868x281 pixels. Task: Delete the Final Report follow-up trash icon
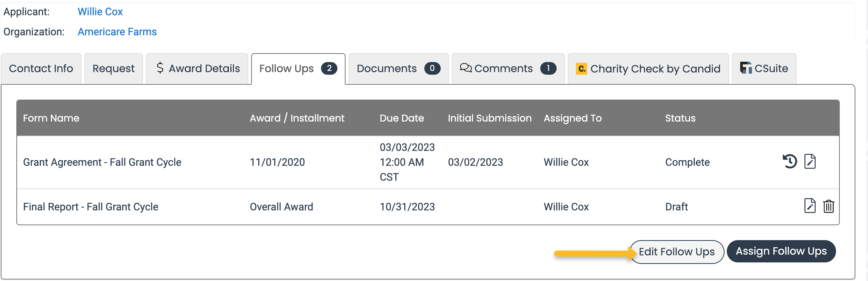[829, 206]
